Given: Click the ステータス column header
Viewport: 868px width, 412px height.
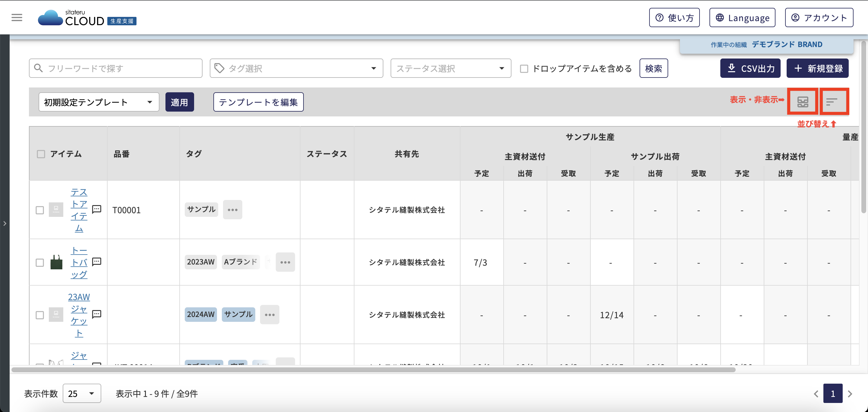Looking at the screenshot, I should pyautogui.click(x=326, y=154).
